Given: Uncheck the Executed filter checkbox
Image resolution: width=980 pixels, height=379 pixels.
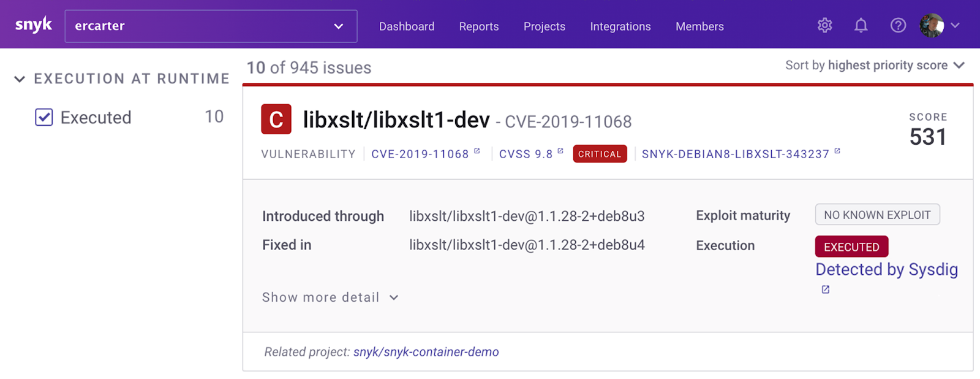Looking at the screenshot, I should 44,117.
